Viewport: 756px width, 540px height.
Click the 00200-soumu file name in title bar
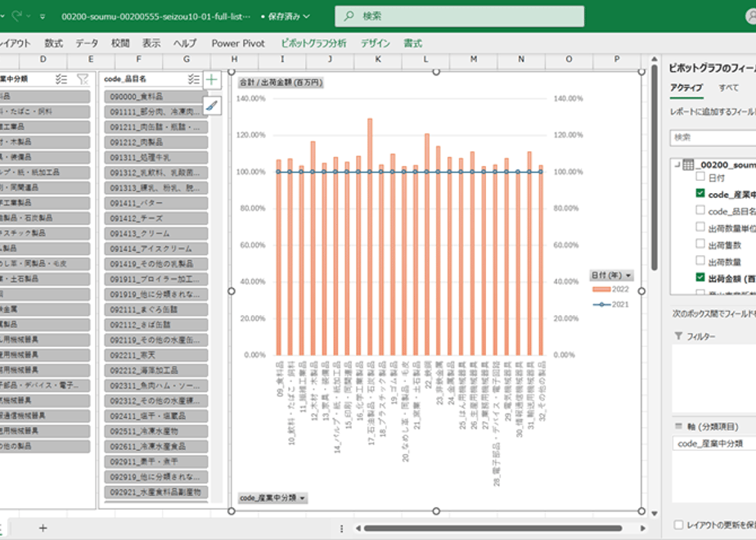point(155,16)
